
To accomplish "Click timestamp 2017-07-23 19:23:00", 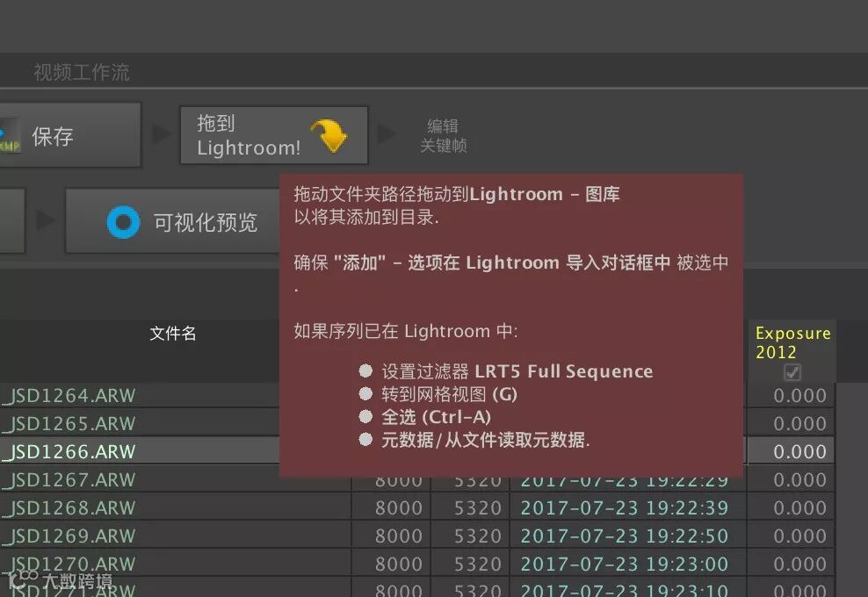I will tap(625, 564).
